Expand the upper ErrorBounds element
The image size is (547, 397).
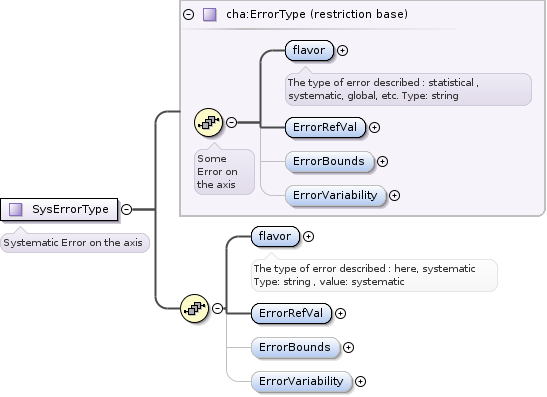click(x=382, y=162)
